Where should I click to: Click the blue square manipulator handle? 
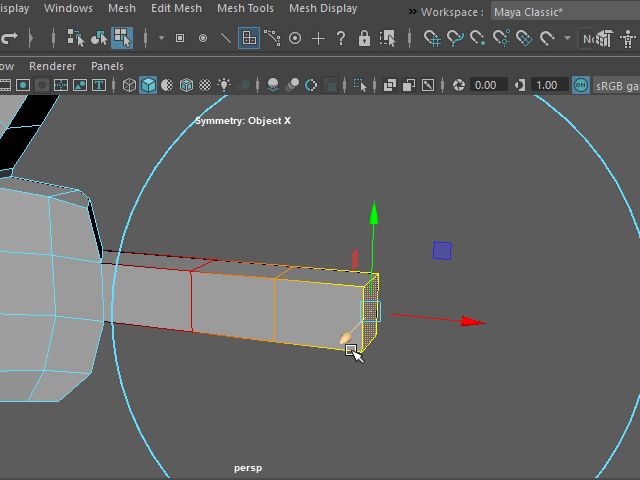tap(442, 250)
